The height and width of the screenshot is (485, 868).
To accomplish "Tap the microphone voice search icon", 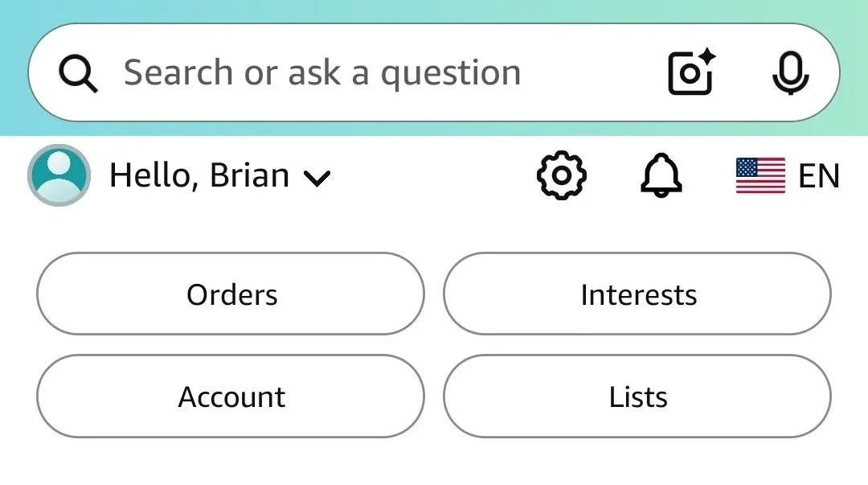I will [x=790, y=73].
